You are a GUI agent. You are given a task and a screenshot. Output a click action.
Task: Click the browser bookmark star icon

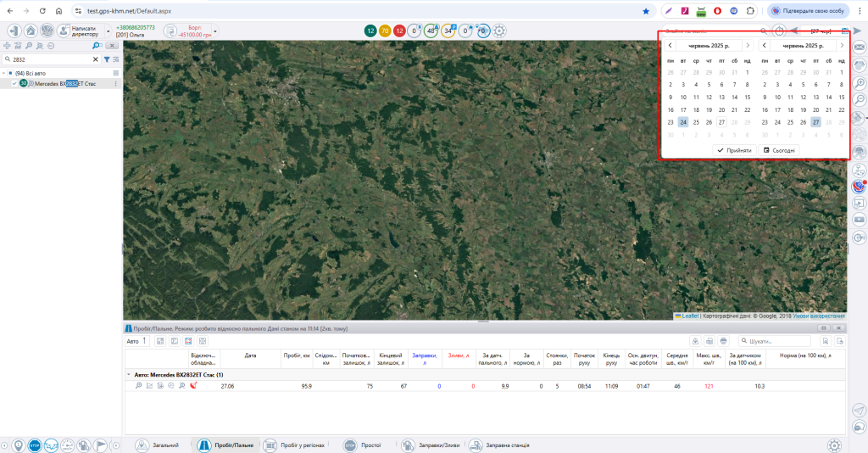(x=645, y=10)
